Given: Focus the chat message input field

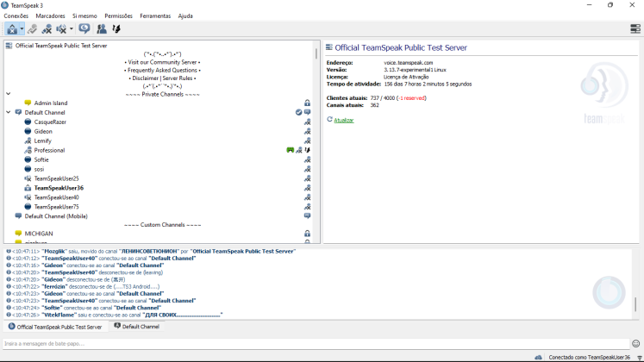Looking at the screenshot, I should tap(316, 344).
